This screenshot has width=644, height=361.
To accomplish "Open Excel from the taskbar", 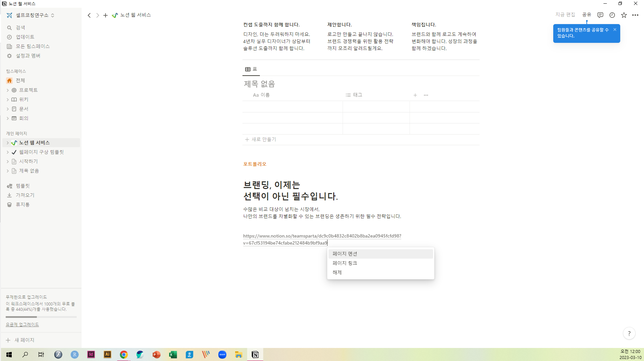I will click(x=173, y=355).
